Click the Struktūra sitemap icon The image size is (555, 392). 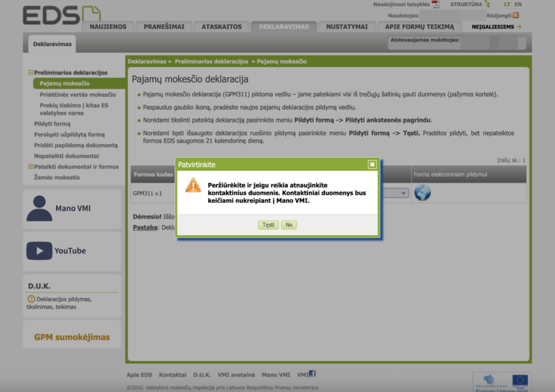click(487, 4)
